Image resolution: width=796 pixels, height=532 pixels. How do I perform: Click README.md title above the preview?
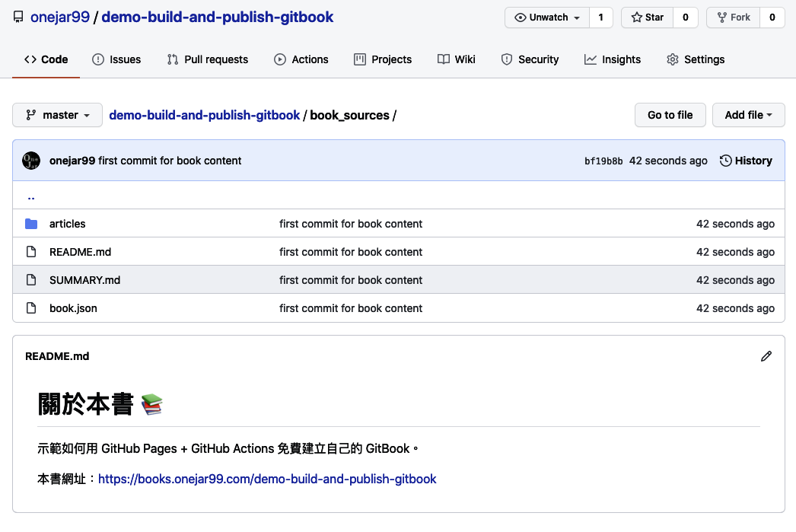pyautogui.click(x=57, y=356)
